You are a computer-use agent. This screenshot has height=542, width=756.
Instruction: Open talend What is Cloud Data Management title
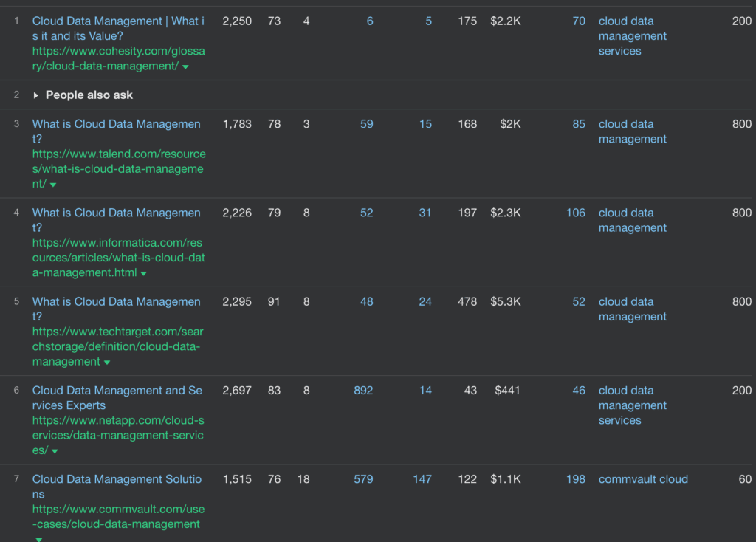(x=116, y=131)
